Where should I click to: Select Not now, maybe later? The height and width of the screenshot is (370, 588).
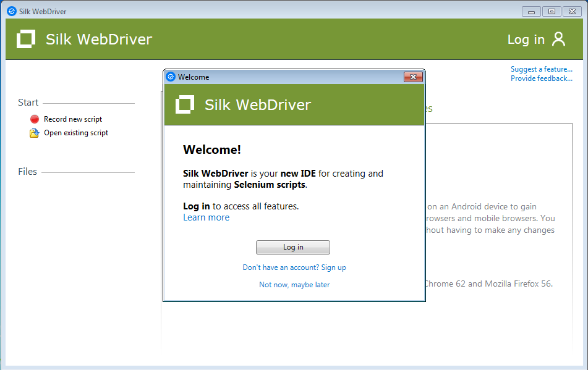point(294,285)
